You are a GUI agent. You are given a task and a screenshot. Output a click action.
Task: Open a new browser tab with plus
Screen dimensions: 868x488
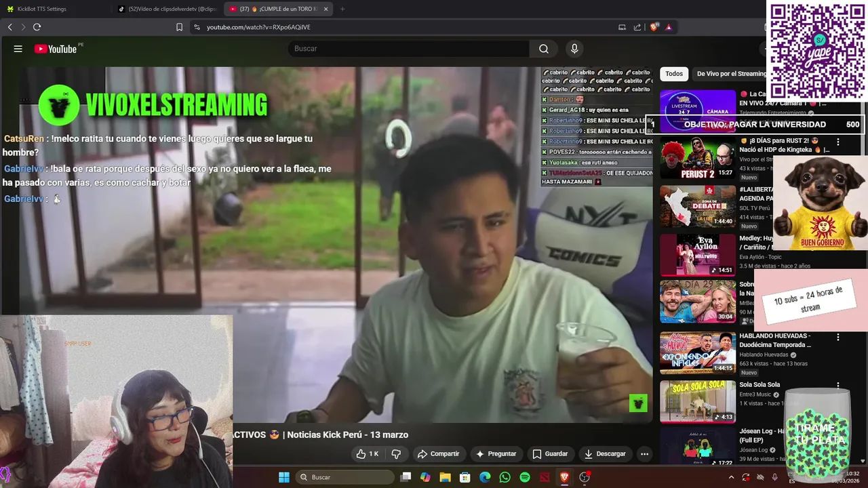[342, 9]
